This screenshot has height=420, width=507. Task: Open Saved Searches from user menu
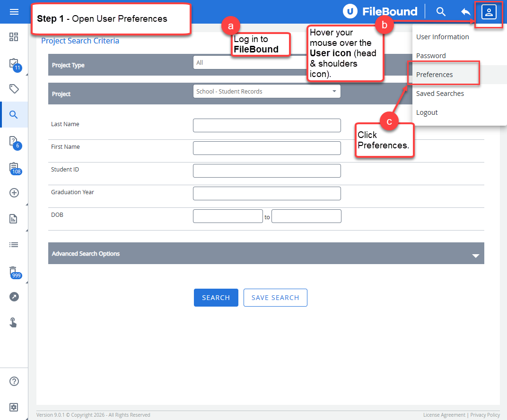point(440,94)
